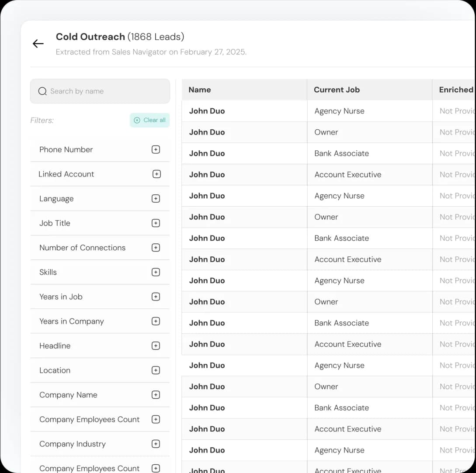Focus the Search by name field

click(x=100, y=91)
